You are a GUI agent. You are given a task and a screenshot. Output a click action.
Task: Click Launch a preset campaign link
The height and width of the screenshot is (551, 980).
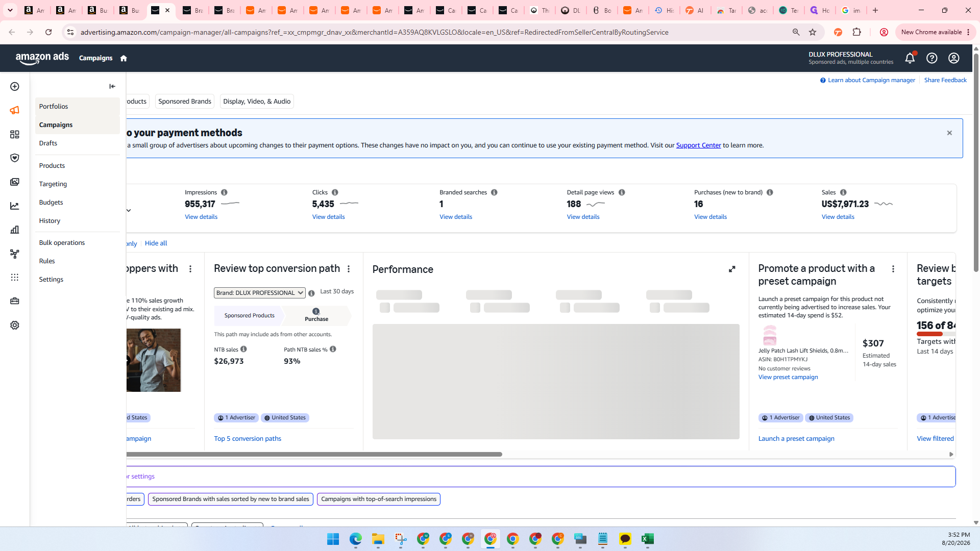(x=796, y=439)
